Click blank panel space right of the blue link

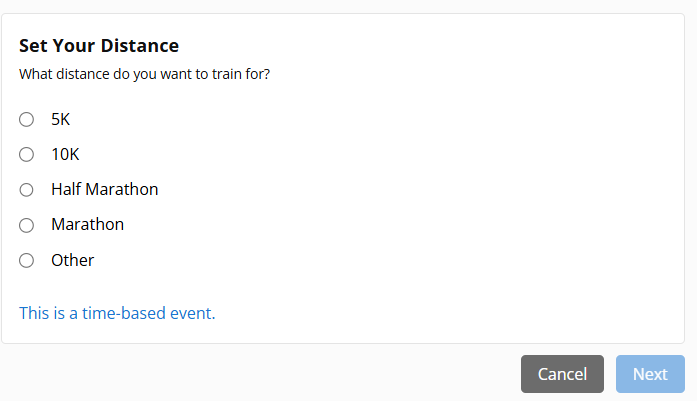(x=450, y=314)
